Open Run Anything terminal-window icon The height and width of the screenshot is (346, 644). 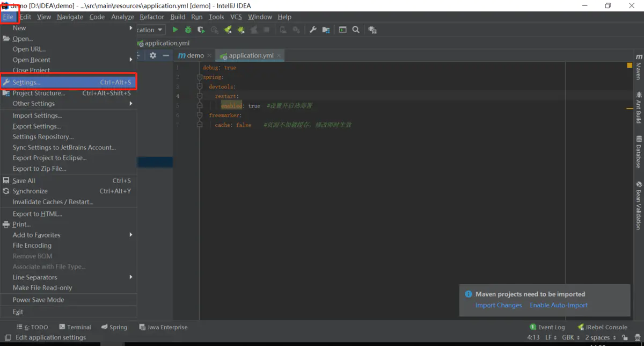342,30
